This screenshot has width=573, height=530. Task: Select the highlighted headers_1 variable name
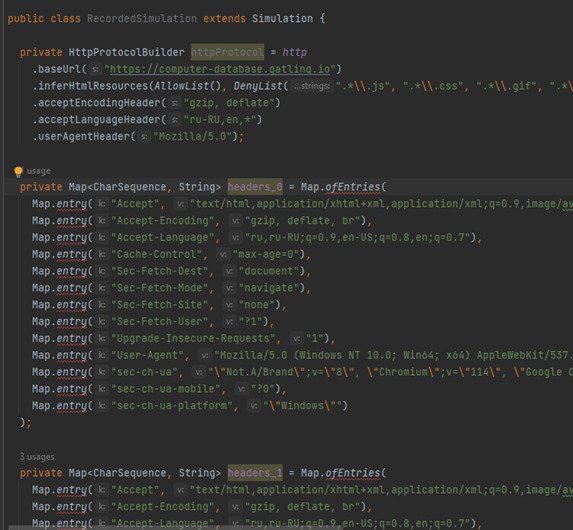click(255, 473)
